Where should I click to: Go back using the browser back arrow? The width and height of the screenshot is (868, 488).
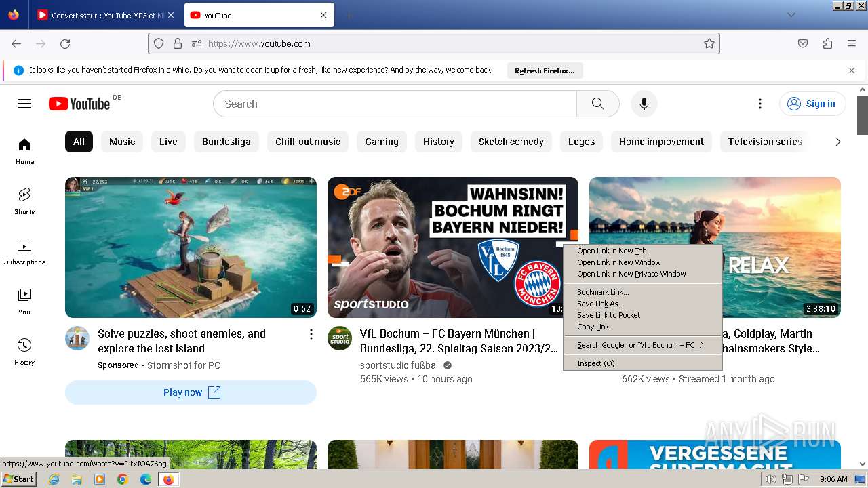16,43
